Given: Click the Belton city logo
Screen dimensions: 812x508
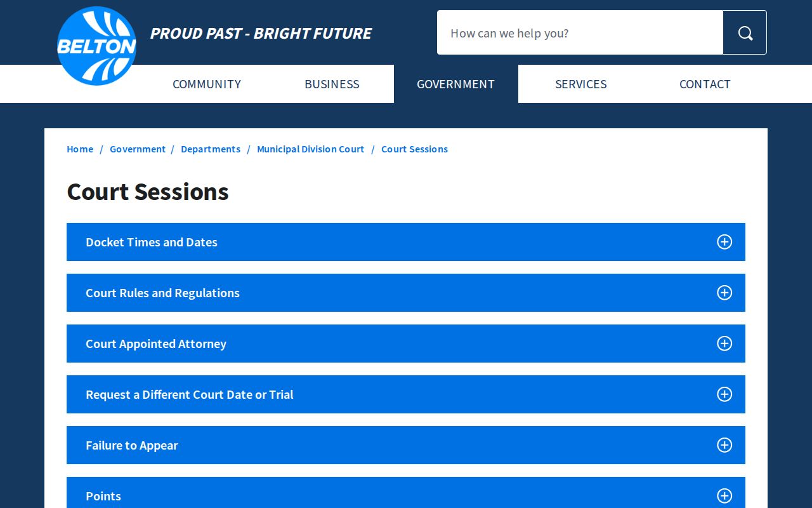Looking at the screenshot, I should pos(96,46).
